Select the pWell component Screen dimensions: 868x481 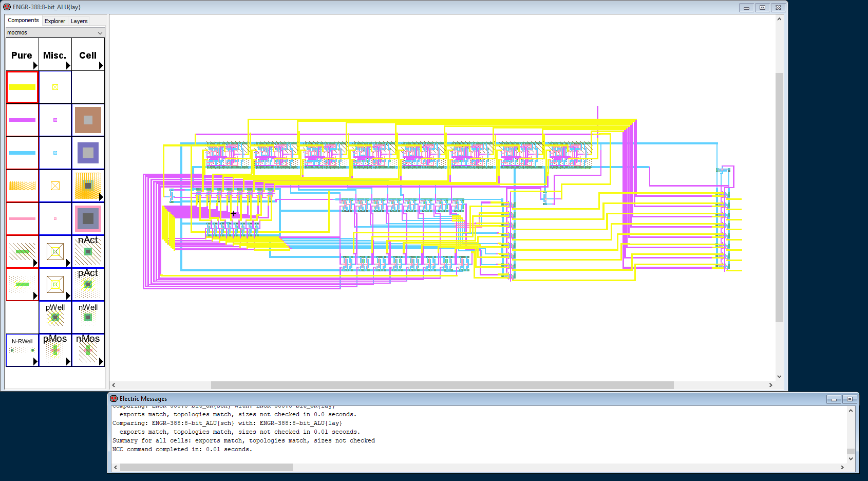tap(55, 318)
